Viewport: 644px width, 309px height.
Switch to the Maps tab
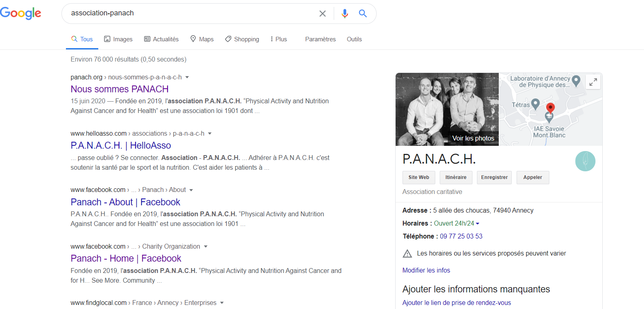[202, 39]
